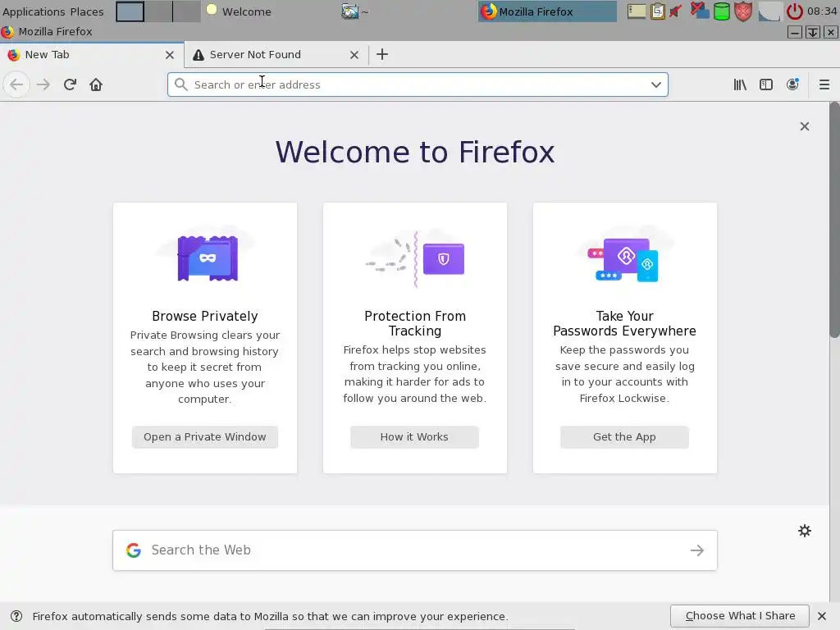This screenshot has height=630, width=840.
Task: Click the magnifier icon in address bar
Action: 181,84
